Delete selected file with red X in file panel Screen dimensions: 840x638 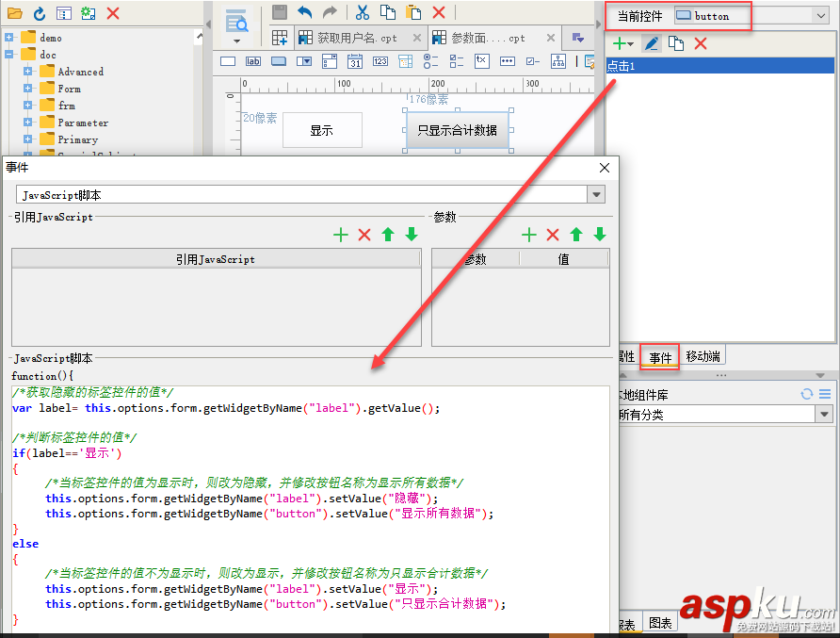(113, 13)
